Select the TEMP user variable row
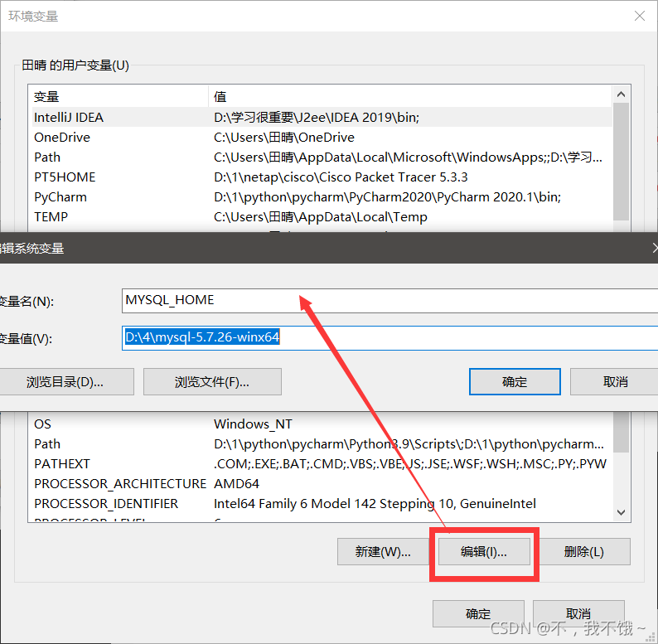Image resolution: width=658 pixels, height=644 pixels. 322,216
